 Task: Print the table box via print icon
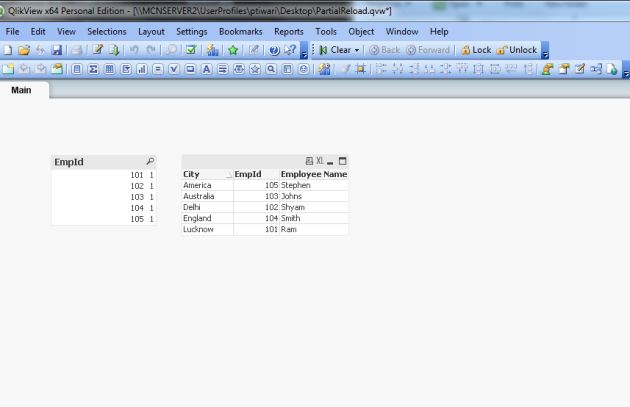coord(309,161)
